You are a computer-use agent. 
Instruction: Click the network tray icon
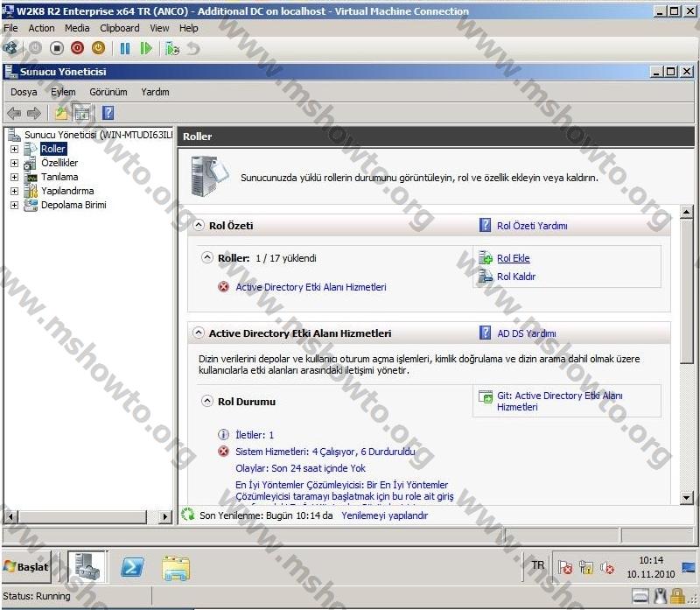(x=586, y=568)
